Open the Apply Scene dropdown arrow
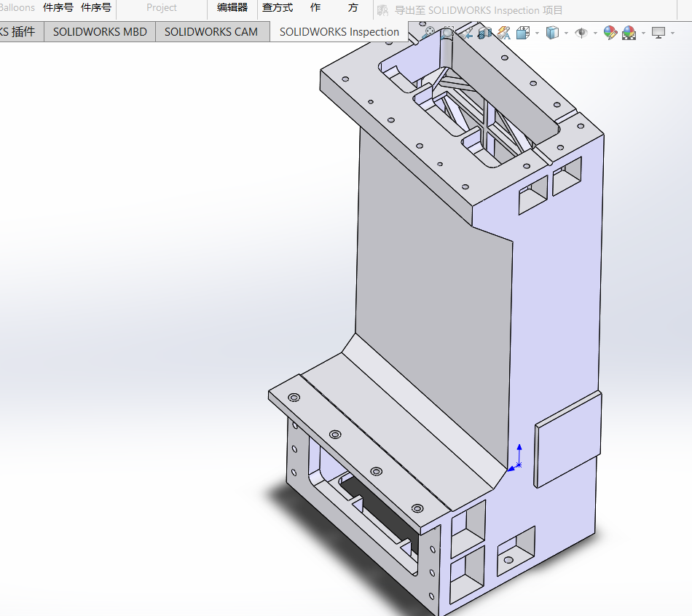This screenshot has height=616, width=692. [643, 33]
